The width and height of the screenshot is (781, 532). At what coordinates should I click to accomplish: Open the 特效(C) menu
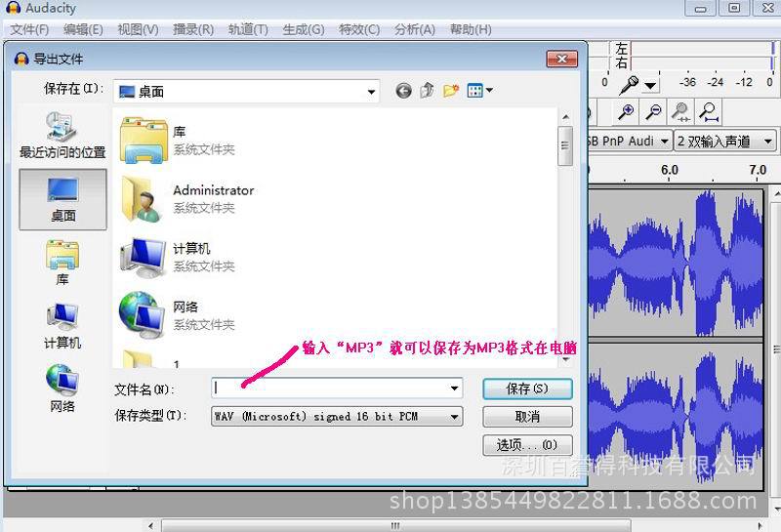[x=359, y=29]
